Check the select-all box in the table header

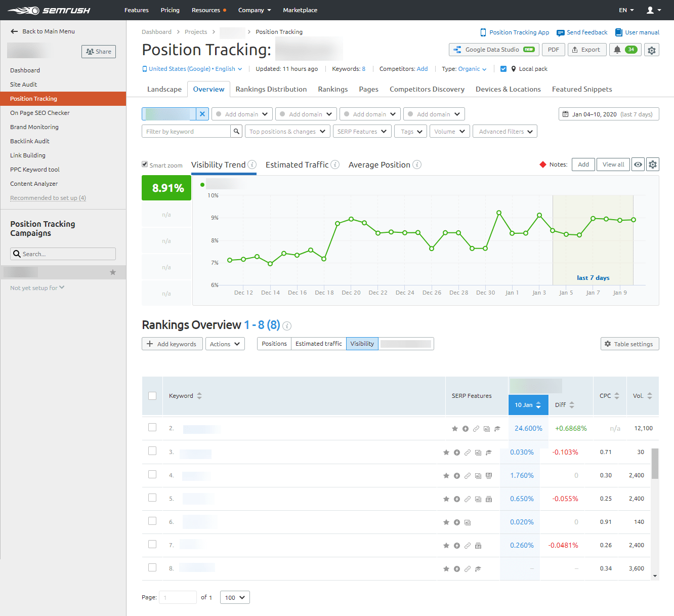click(x=152, y=395)
